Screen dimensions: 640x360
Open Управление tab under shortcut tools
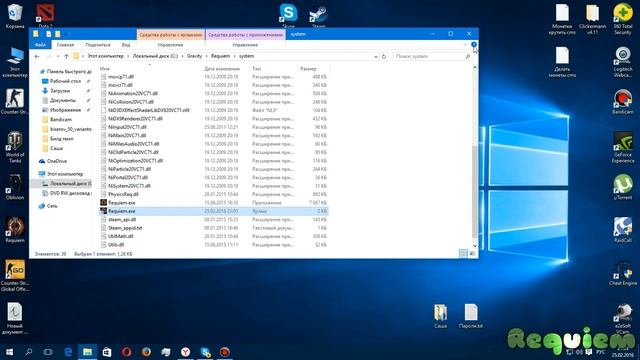click(170, 45)
